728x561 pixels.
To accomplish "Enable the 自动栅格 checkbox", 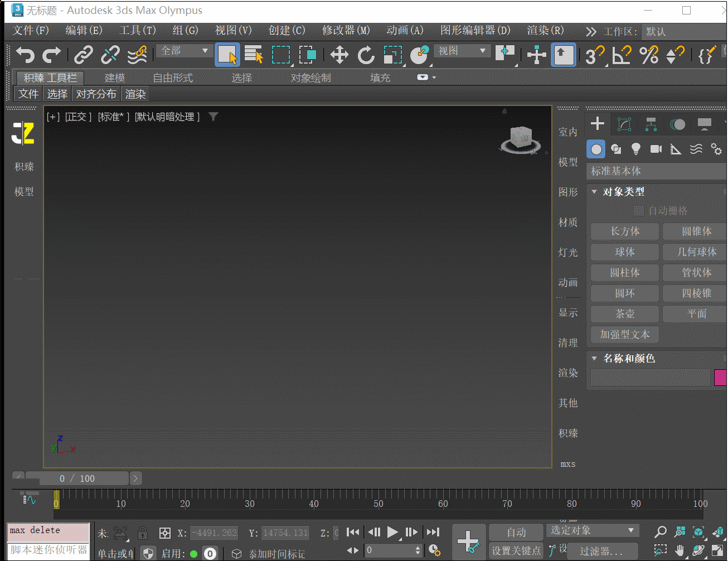I will [639, 211].
